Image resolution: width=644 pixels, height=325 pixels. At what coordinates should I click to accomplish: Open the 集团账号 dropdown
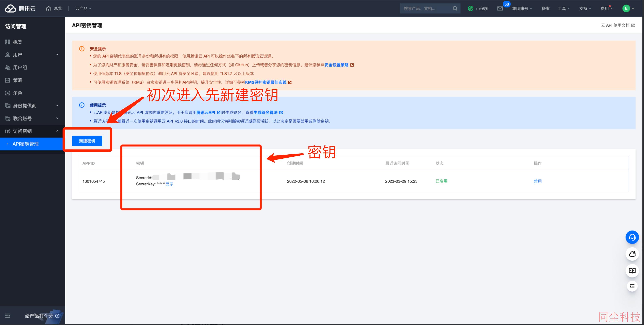[x=522, y=8]
